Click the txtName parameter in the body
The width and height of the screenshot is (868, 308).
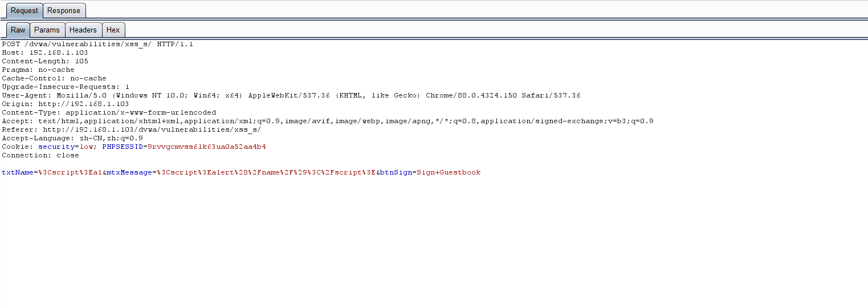point(18,172)
